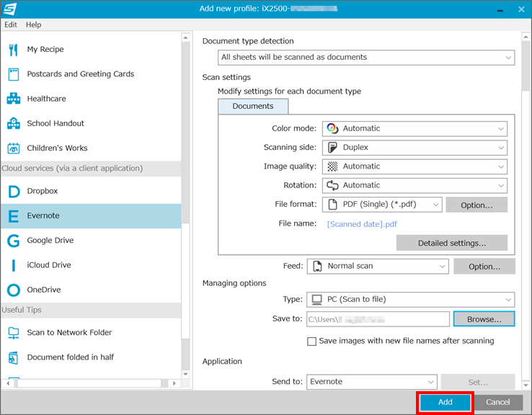Open the Send to application dropdown

372,382
